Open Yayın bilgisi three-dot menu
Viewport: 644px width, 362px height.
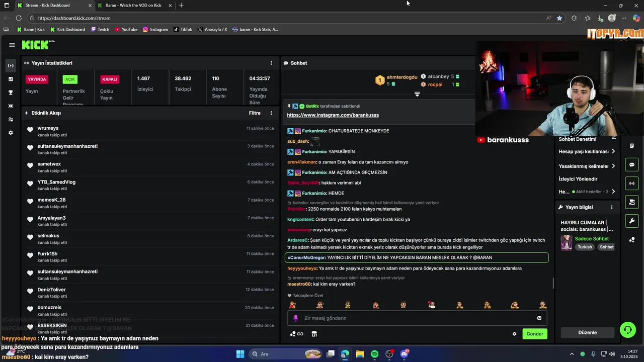coord(612,207)
